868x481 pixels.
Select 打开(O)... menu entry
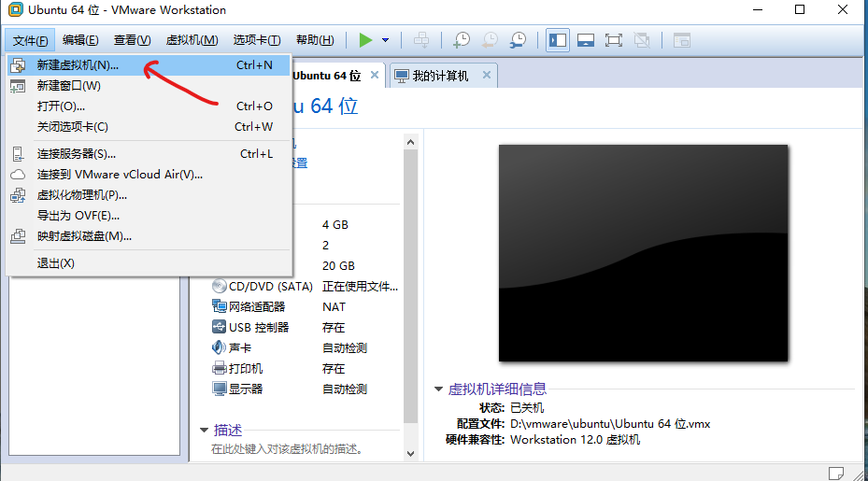[x=149, y=106]
